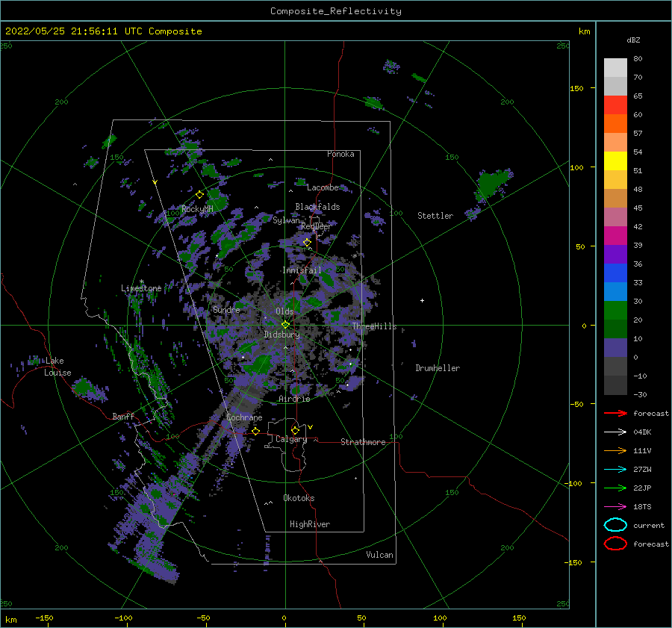This screenshot has width=672, height=628.
Task: Click the asterisk marker above Limestone
Action: coord(141,282)
